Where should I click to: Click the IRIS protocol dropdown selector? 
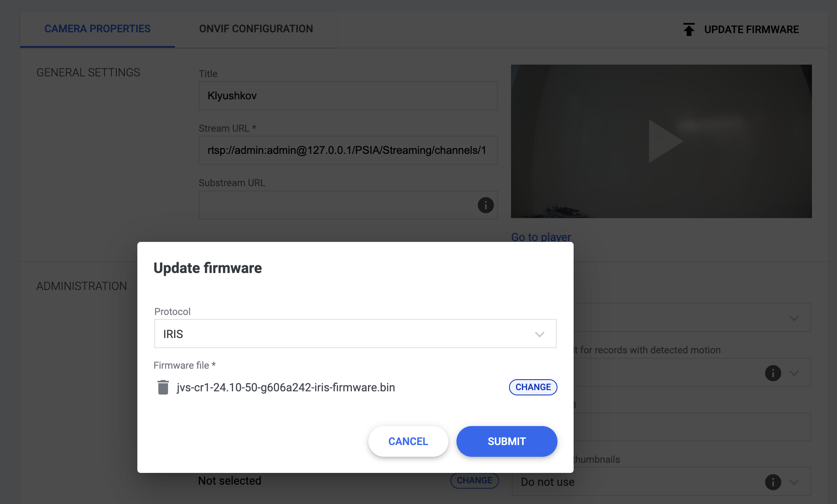click(x=355, y=334)
